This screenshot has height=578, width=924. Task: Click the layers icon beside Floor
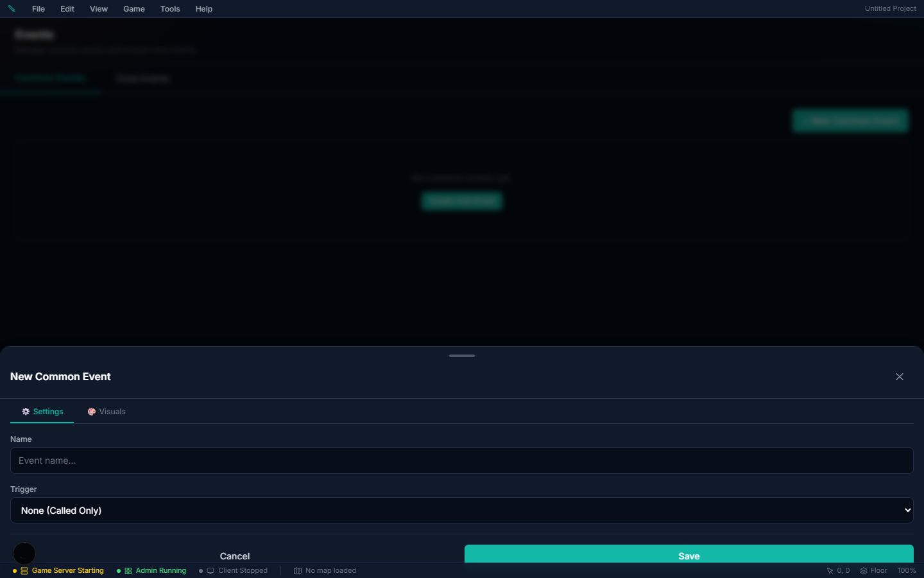(x=864, y=571)
